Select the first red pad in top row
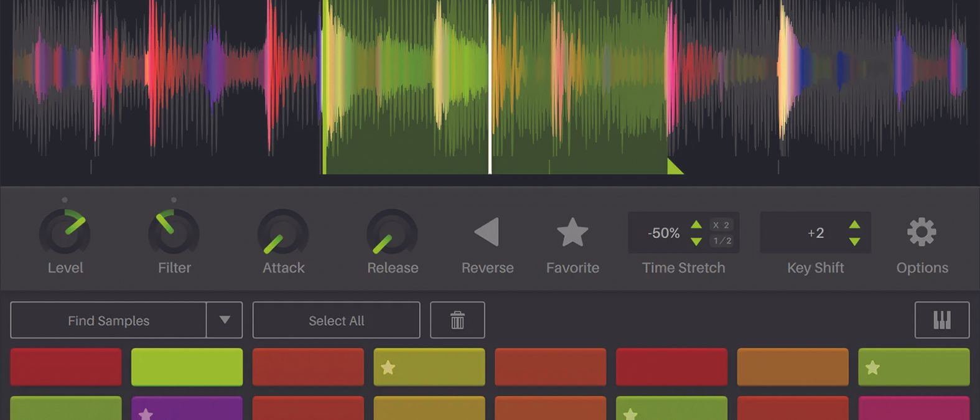This screenshot has height=420, width=980. (66, 366)
